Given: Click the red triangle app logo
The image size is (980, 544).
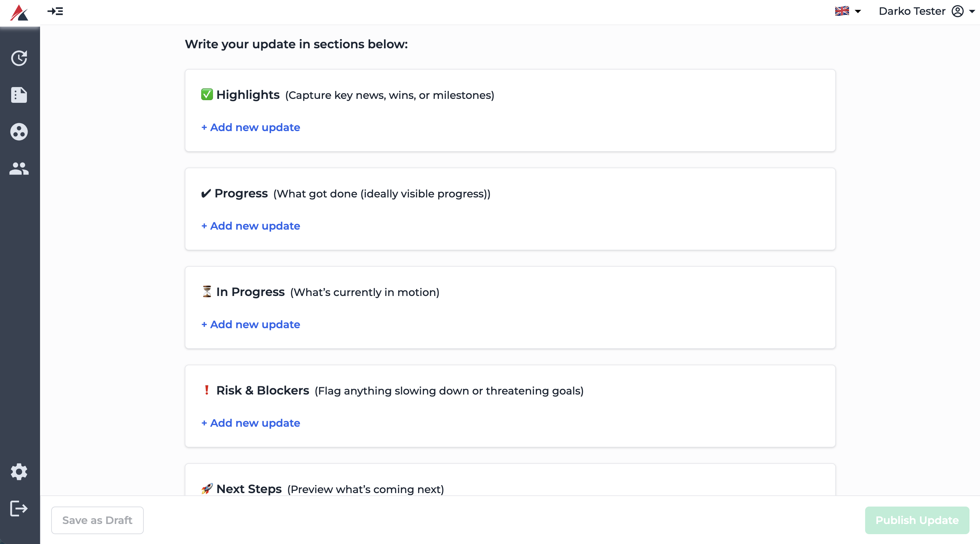Looking at the screenshot, I should pos(20,12).
